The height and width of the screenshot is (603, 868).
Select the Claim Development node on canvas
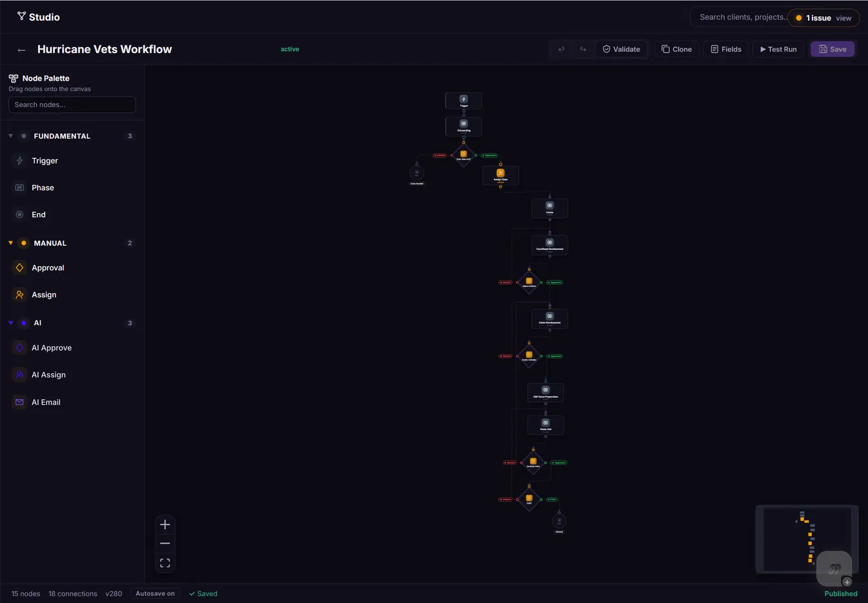click(550, 319)
